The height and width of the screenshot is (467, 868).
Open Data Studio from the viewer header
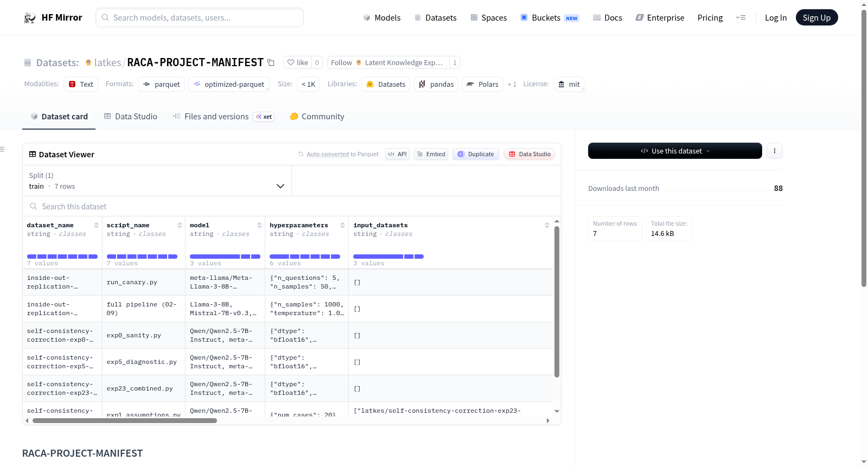(529, 154)
